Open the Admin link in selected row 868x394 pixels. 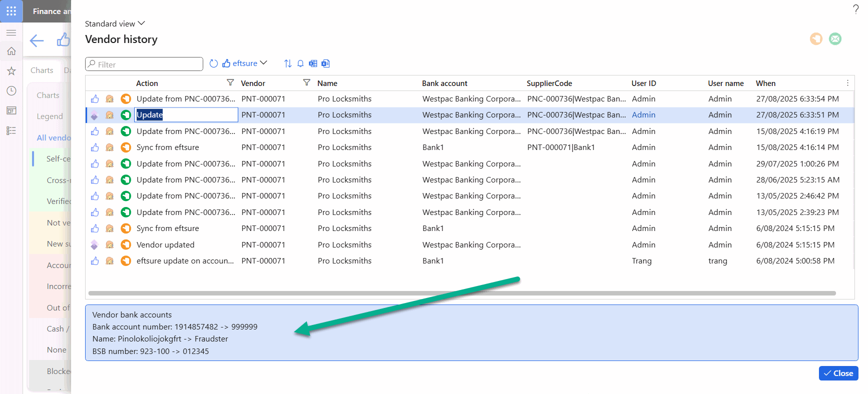(644, 115)
